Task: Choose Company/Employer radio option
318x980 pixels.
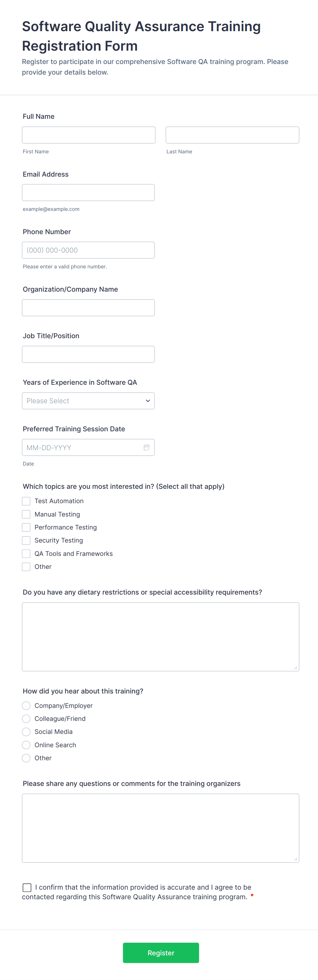Action: (x=26, y=706)
